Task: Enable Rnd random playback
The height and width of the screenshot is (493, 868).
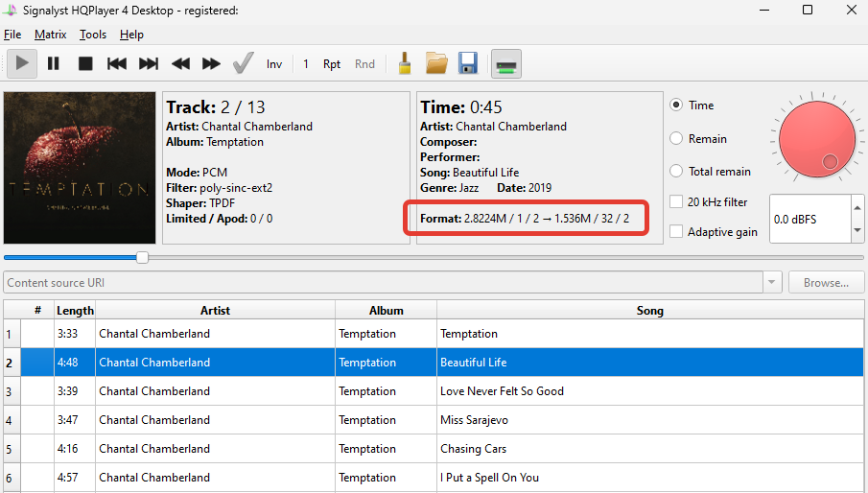Action: (364, 64)
